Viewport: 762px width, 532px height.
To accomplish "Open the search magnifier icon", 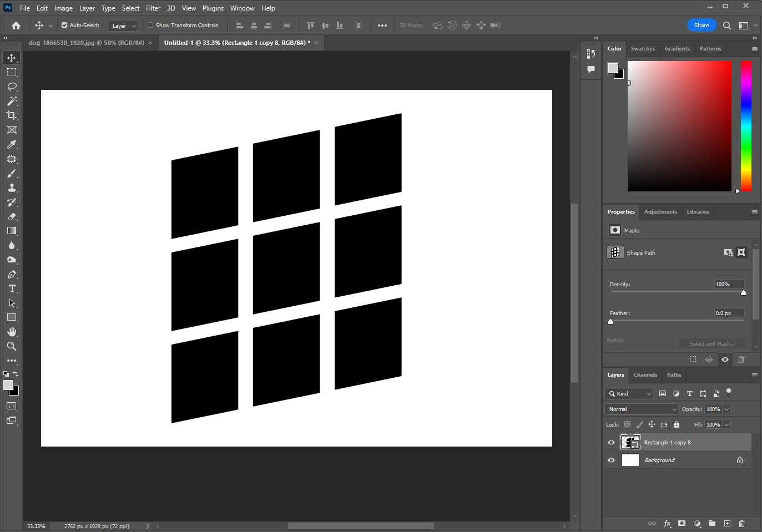I will pyautogui.click(x=727, y=26).
